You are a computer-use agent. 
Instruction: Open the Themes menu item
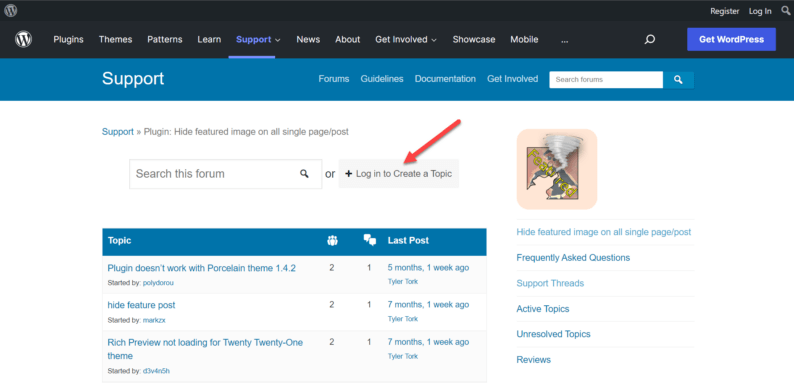tap(115, 40)
